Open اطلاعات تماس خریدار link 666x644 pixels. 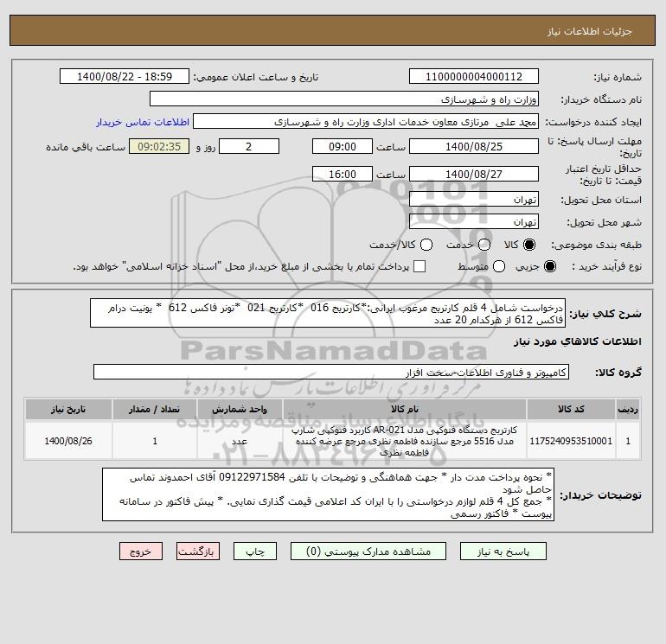(143, 122)
